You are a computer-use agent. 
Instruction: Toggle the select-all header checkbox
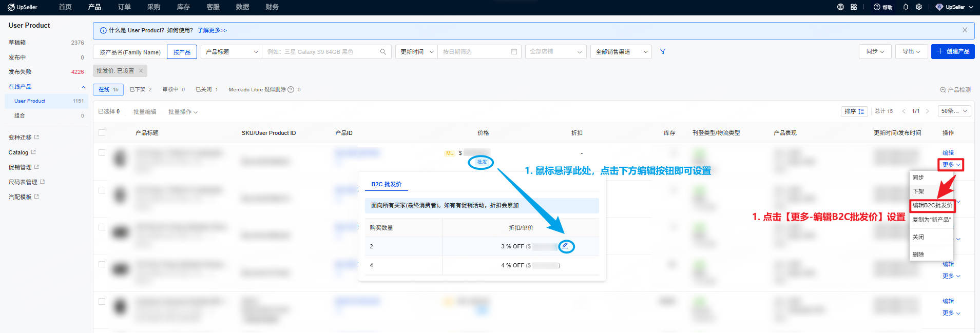[102, 132]
